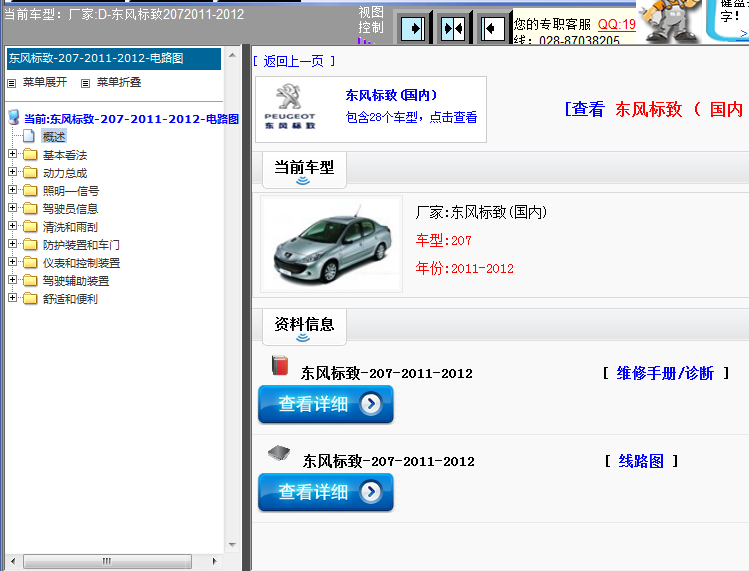The image size is (749, 571).
Task: Click 查看详细 button under wiring diagram entry
Action: (x=326, y=492)
